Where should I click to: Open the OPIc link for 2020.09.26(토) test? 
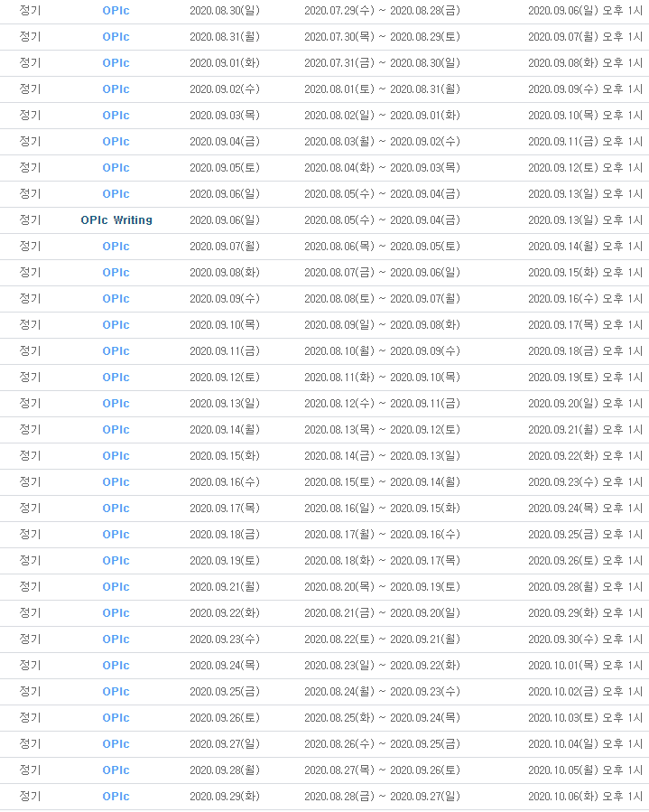point(116,718)
